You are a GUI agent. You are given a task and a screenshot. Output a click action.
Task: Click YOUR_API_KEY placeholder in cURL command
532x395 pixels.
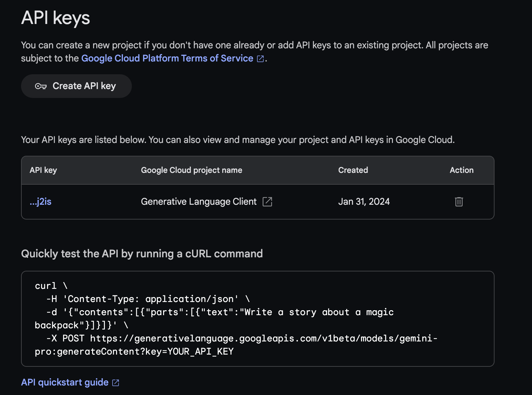[200, 352]
